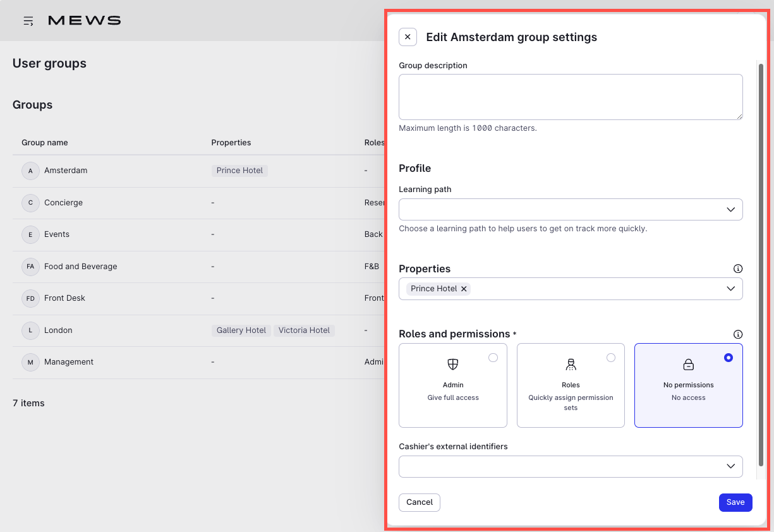Click the Gallery Hotel tag in London row
The height and width of the screenshot is (532, 774).
point(241,330)
